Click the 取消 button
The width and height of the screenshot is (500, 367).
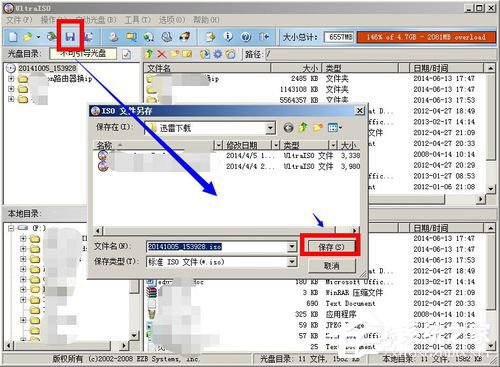coord(332,266)
